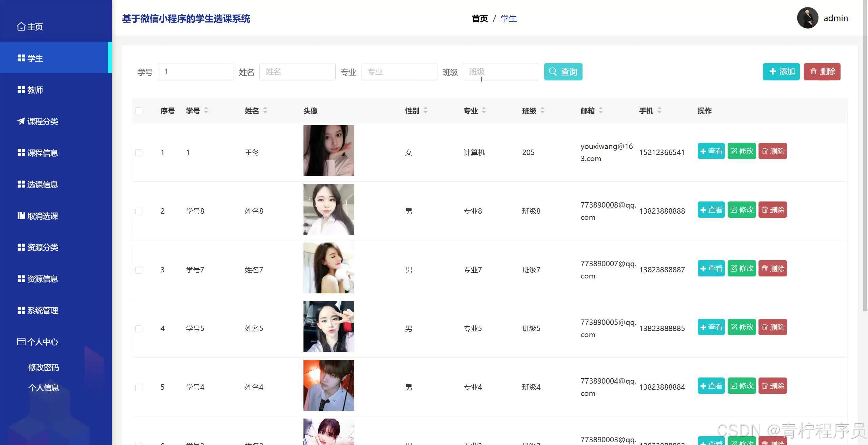The width and height of the screenshot is (868, 445).
Task: Click the paper plane icon for 课程分类
Action: pos(21,121)
